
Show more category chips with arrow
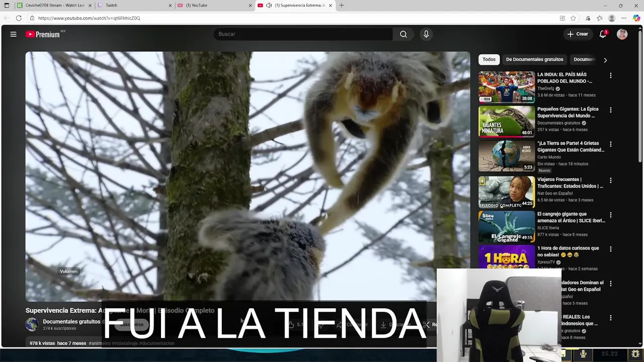click(605, 60)
